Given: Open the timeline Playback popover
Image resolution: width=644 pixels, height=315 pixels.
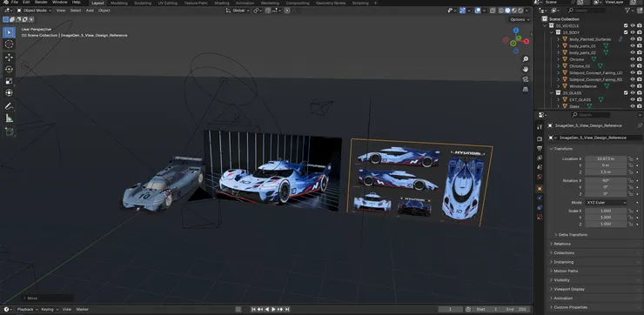Looking at the screenshot, I should [x=28, y=309].
